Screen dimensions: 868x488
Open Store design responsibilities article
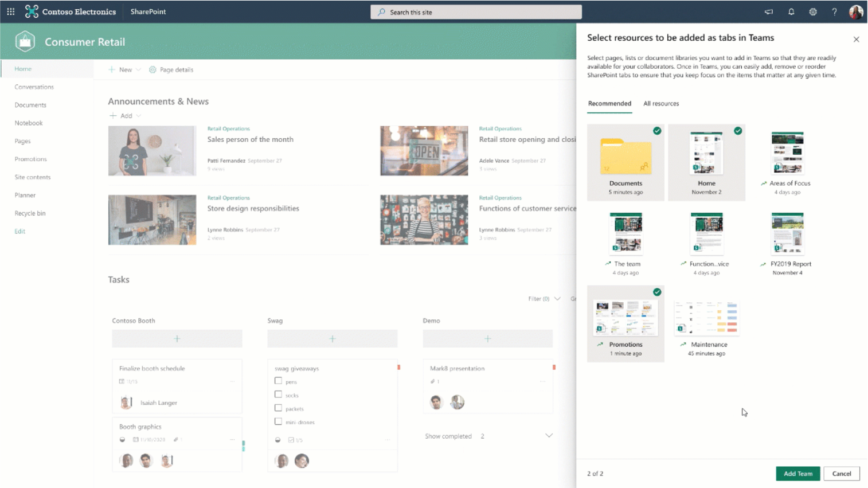253,208
